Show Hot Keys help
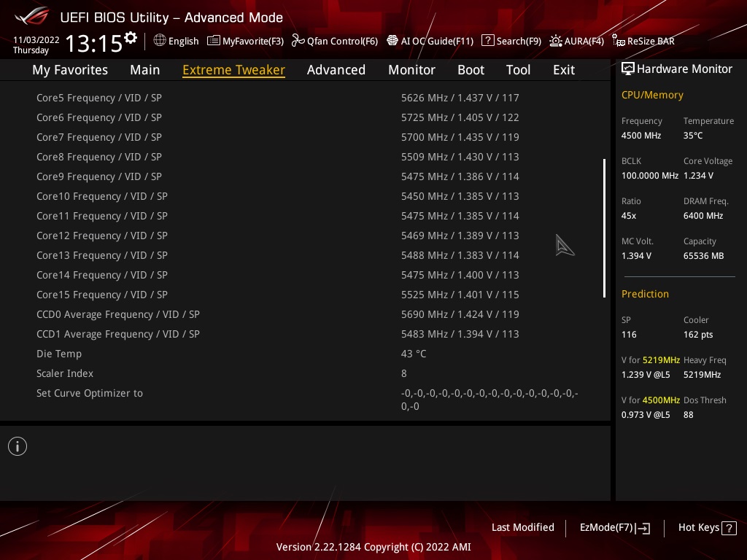 pos(698,528)
